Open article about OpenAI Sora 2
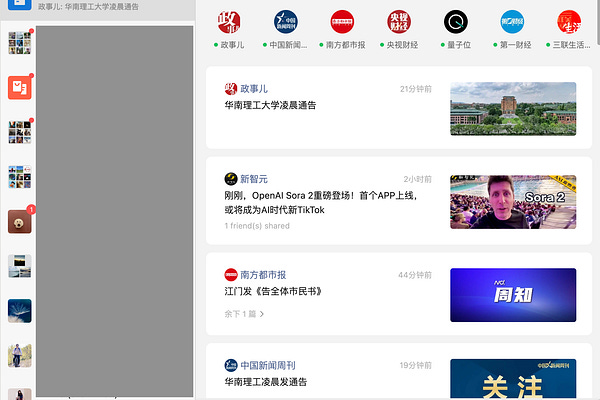600x400 pixels. [x=321, y=202]
